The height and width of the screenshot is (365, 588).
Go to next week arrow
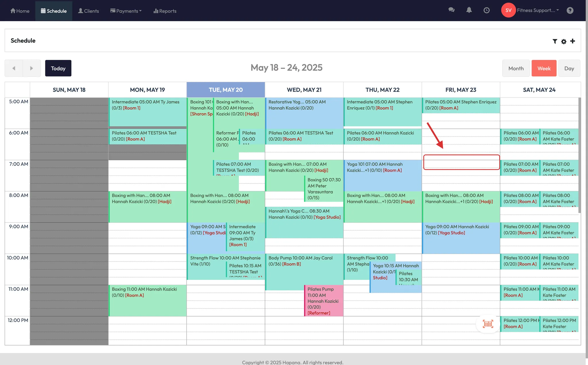tap(32, 68)
